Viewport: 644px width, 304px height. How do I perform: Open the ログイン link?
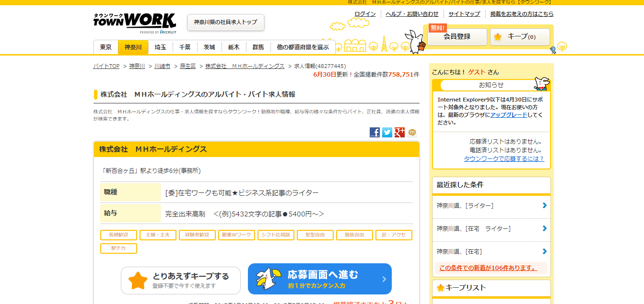pos(365,14)
